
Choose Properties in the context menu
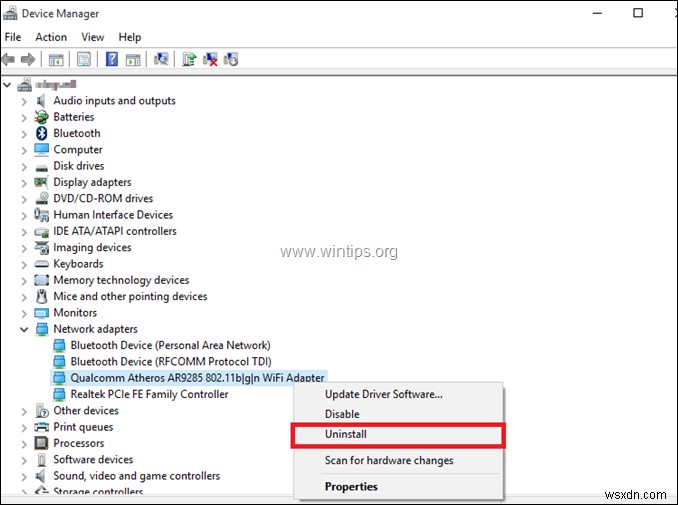point(398,487)
